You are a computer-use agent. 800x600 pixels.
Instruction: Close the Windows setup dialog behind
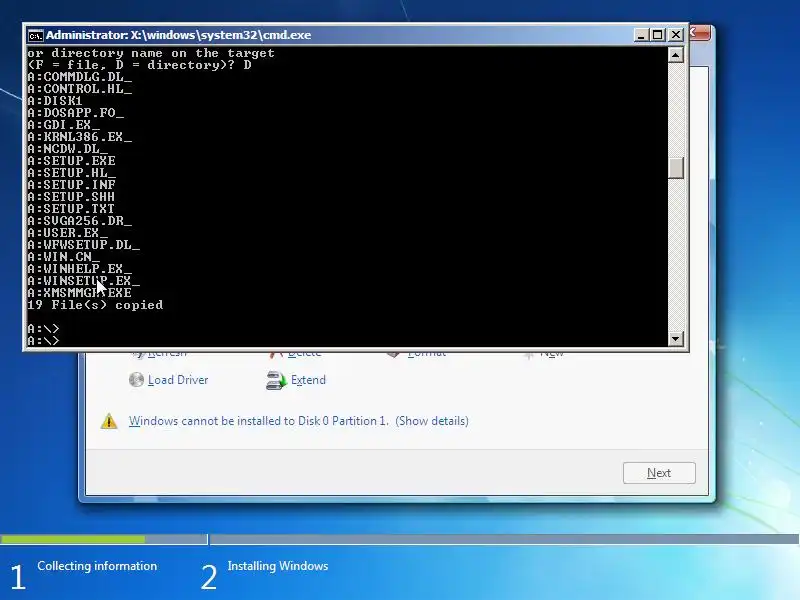(699, 33)
